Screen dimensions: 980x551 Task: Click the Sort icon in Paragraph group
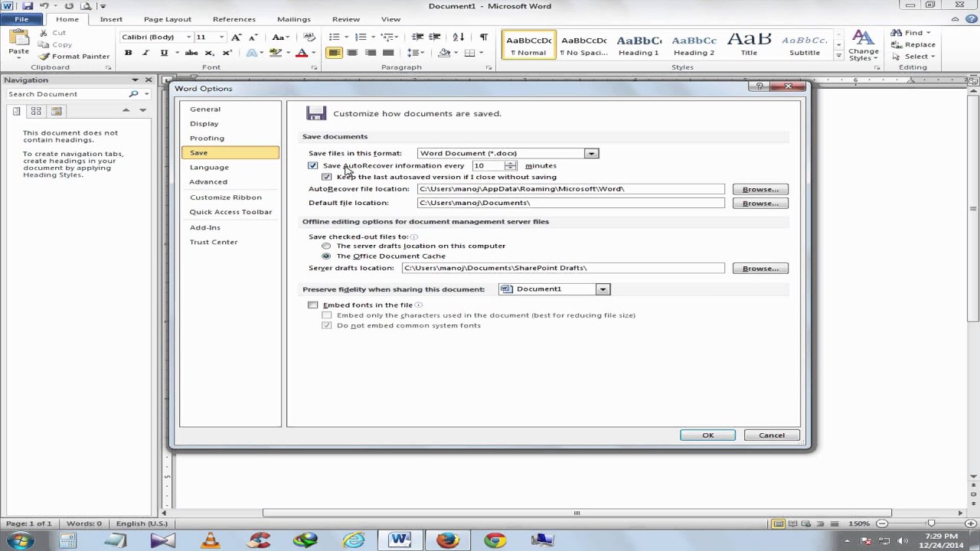[459, 37]
